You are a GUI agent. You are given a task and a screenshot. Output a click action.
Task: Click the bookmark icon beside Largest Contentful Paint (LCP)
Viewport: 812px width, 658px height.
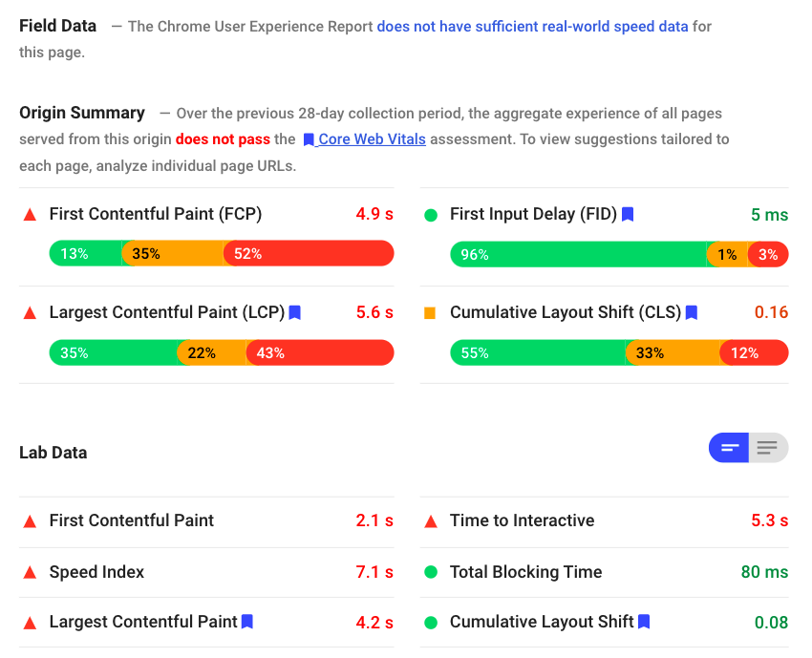click(294, 312)
